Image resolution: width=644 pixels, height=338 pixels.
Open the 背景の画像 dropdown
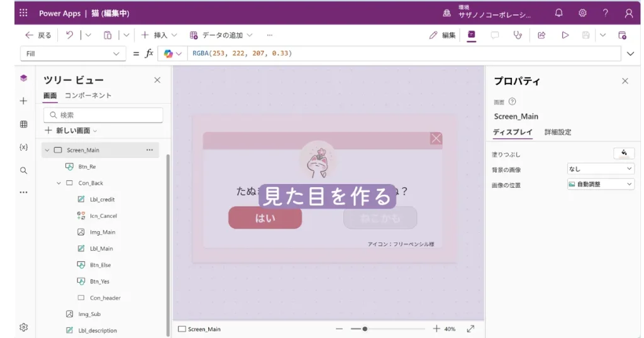pyautogui.click(x=601, y=169)
